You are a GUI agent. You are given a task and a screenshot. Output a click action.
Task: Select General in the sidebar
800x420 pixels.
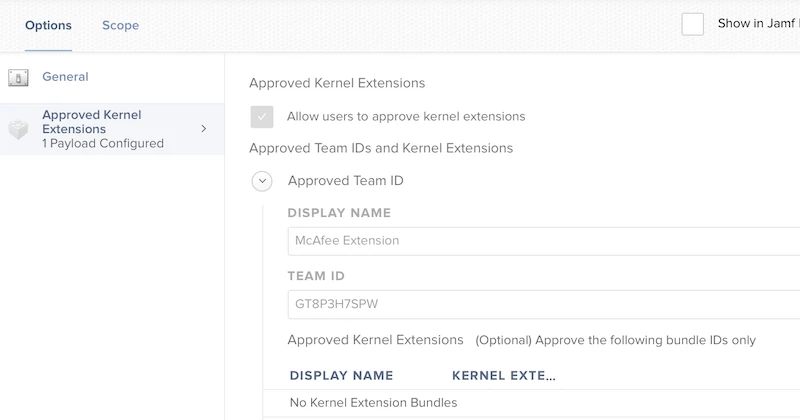(65, 77)
